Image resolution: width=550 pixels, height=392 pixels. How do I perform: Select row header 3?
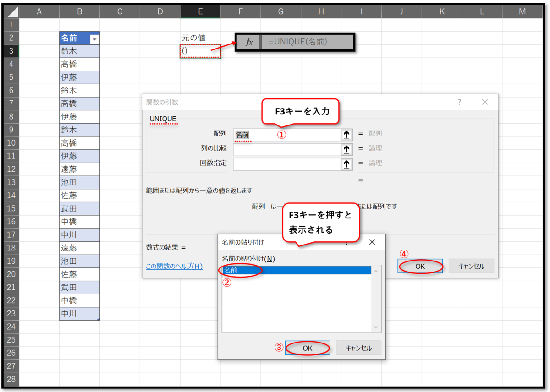point(11,51)
